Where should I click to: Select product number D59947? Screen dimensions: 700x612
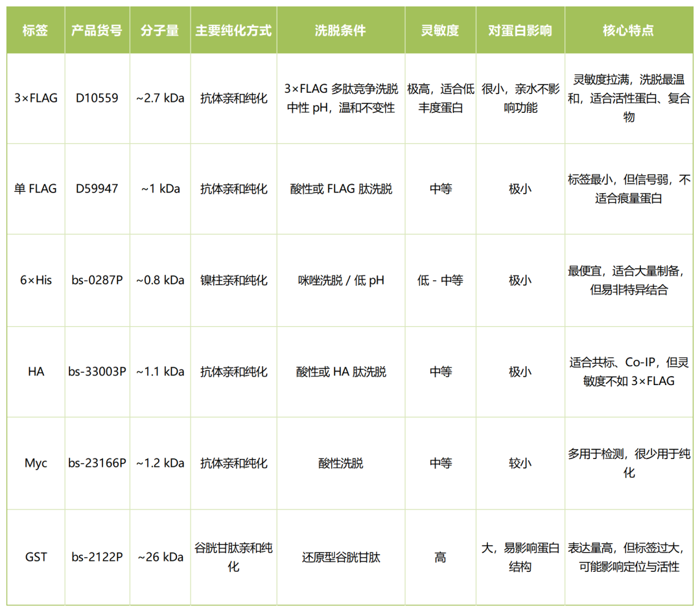click(97, 189)
